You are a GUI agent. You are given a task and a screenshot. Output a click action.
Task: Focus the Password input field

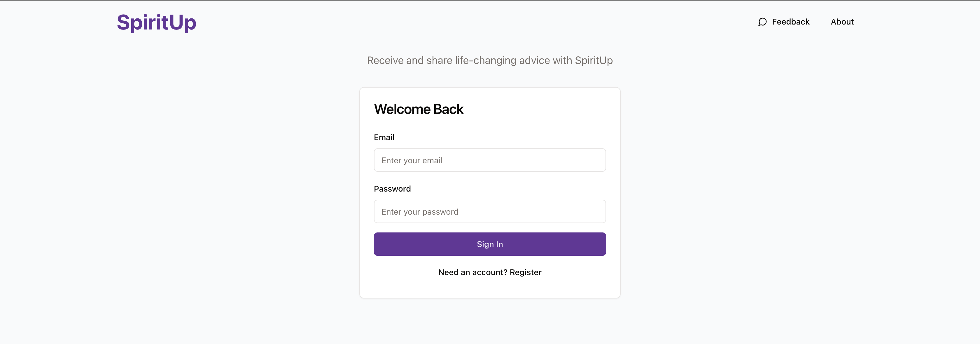coord(490,212)
